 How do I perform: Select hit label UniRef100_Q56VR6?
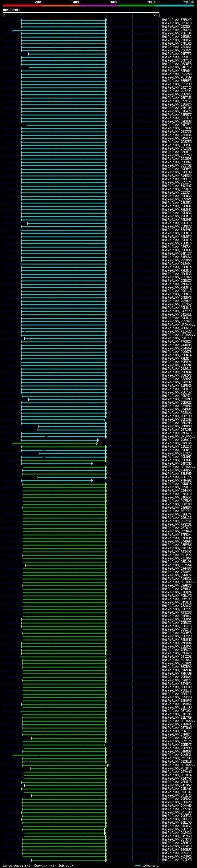(177, 50)
